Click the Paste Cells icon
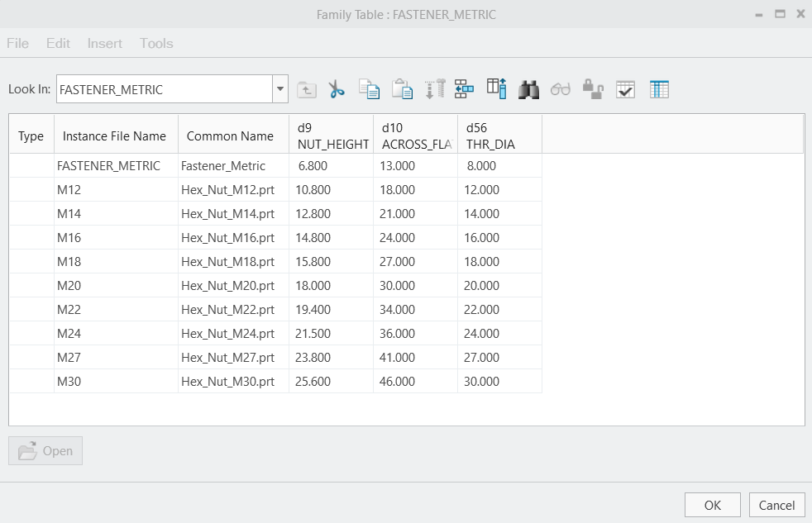The width and height of the screenshot is (812, 523). coord(402,88)
